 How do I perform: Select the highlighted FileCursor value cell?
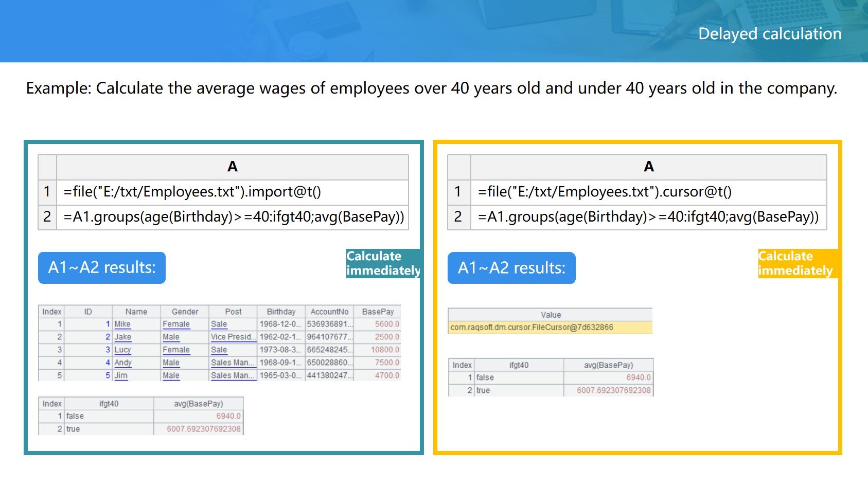point(550,328)
